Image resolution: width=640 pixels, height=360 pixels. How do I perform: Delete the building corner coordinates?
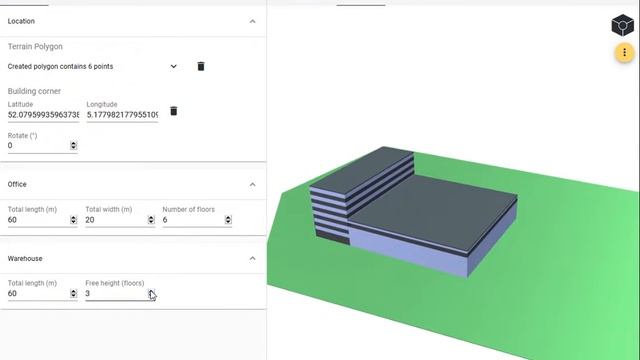tap(173, 111)
